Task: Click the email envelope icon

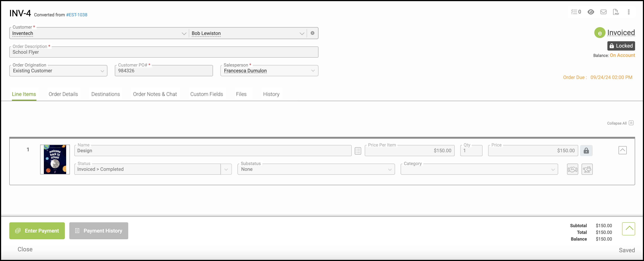Action: [x=603, y=12]
